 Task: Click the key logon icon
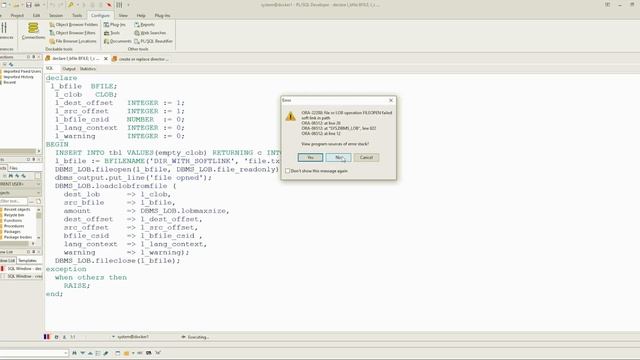pos(71,5)
